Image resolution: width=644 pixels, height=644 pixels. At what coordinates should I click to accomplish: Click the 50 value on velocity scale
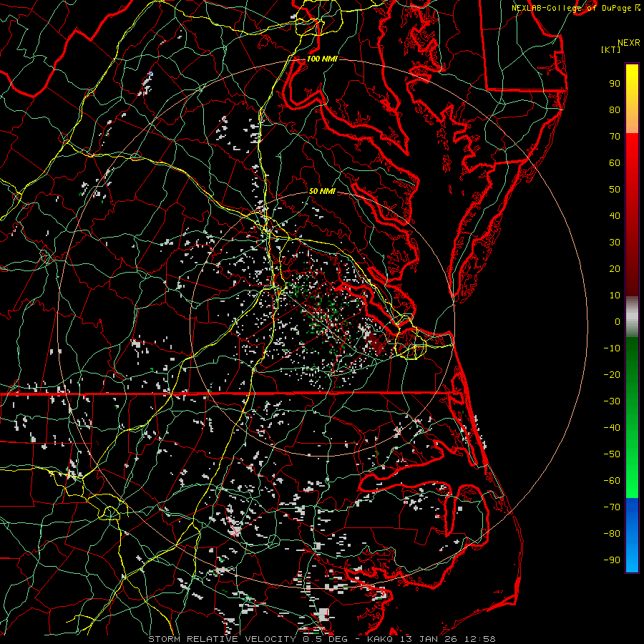(x=615, y=190)
